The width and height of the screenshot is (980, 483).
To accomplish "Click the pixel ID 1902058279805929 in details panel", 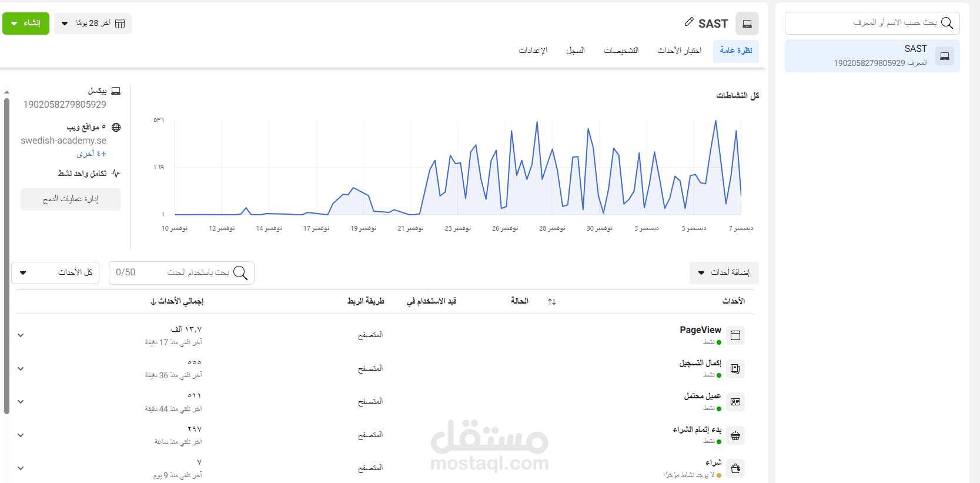I will pyautogui.click(x=65, y=105).
